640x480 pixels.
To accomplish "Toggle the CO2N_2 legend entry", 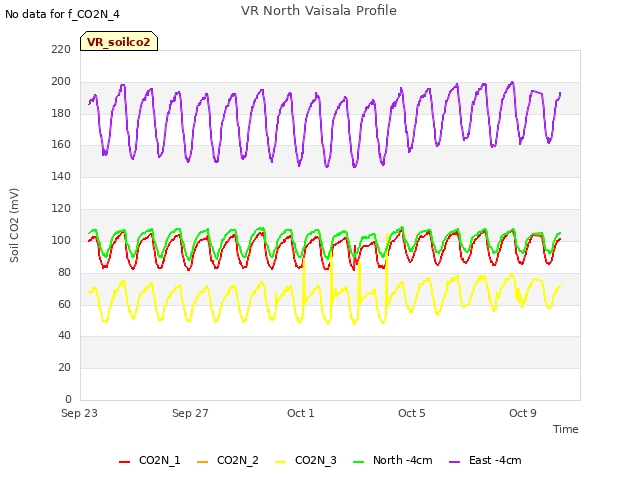I will click(x=227, y=460).
